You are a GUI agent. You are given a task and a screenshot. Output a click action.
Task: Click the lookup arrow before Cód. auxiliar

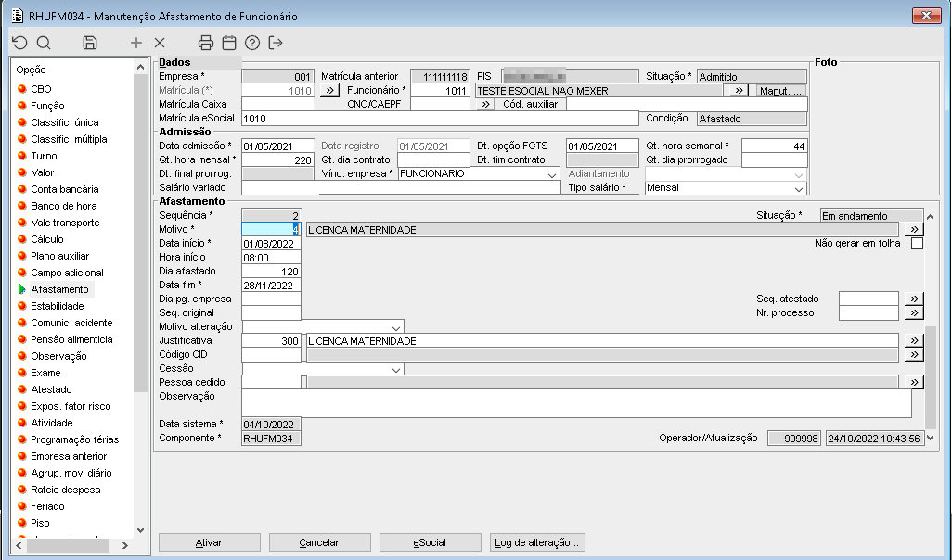[x=485, y=105]
